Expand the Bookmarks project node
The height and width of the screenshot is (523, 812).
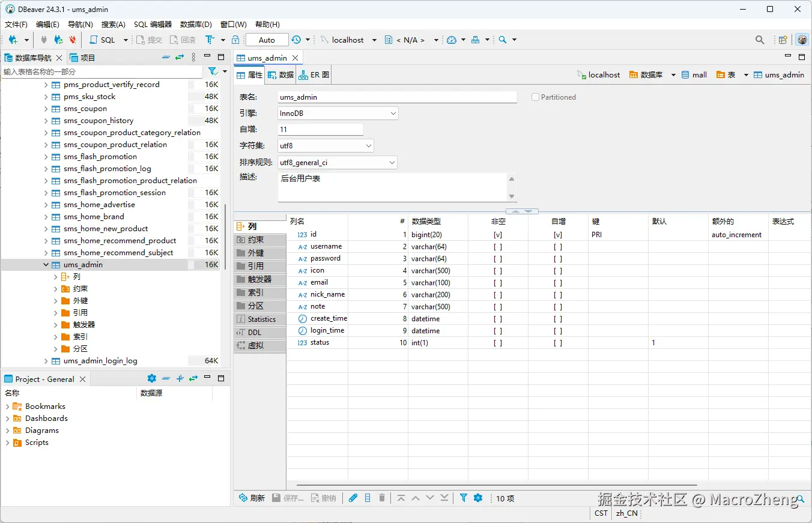pos(7,407)
